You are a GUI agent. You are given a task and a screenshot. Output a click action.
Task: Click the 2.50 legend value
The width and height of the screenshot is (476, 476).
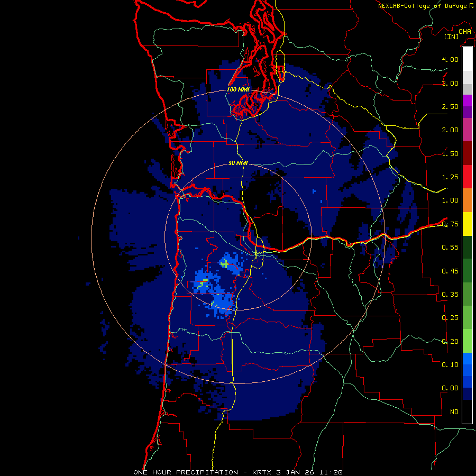[x=450, y=106]
